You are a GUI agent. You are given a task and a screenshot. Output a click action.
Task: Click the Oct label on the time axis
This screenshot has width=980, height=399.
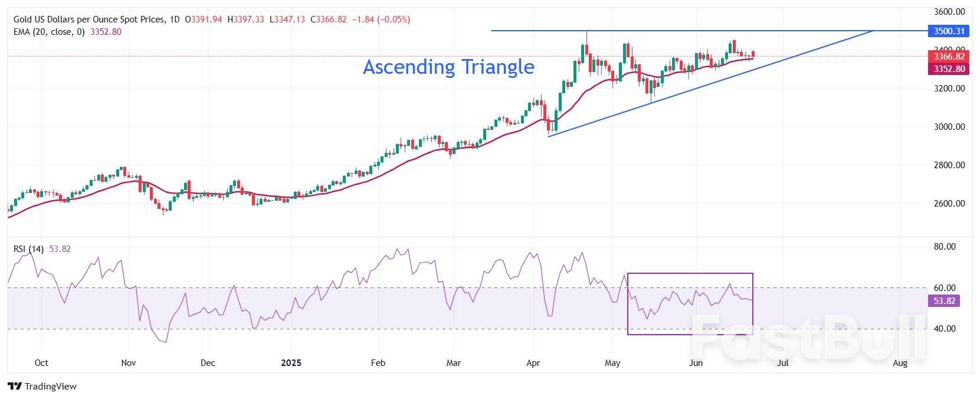41,362
